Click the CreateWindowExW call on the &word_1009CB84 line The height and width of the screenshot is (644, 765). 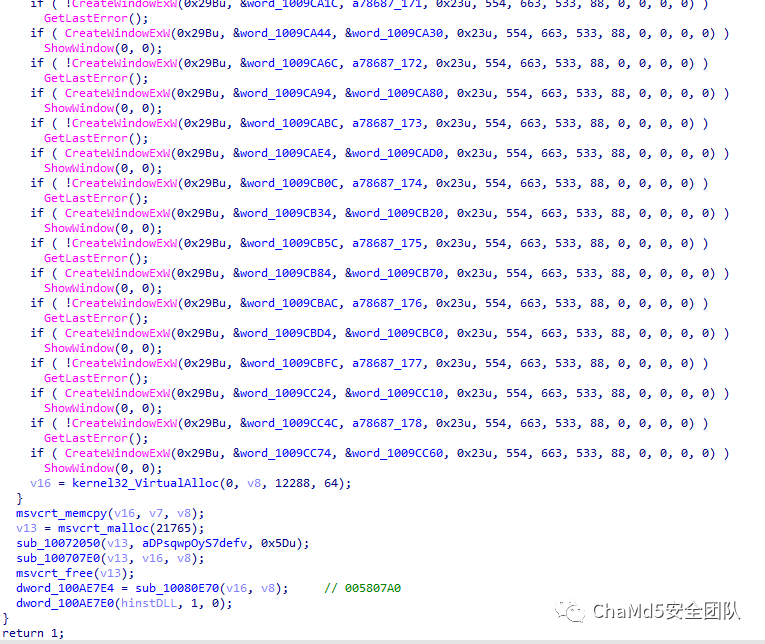click(x=118, y=273)
